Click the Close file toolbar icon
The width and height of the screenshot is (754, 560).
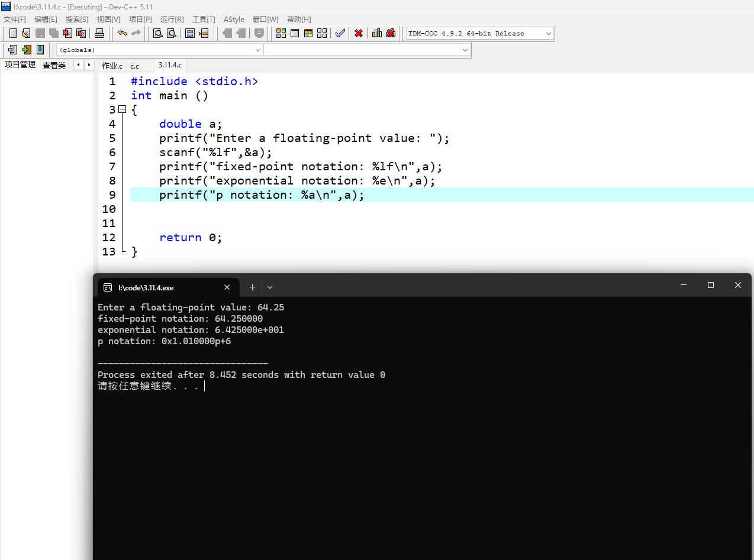click(x=68, y=33)
